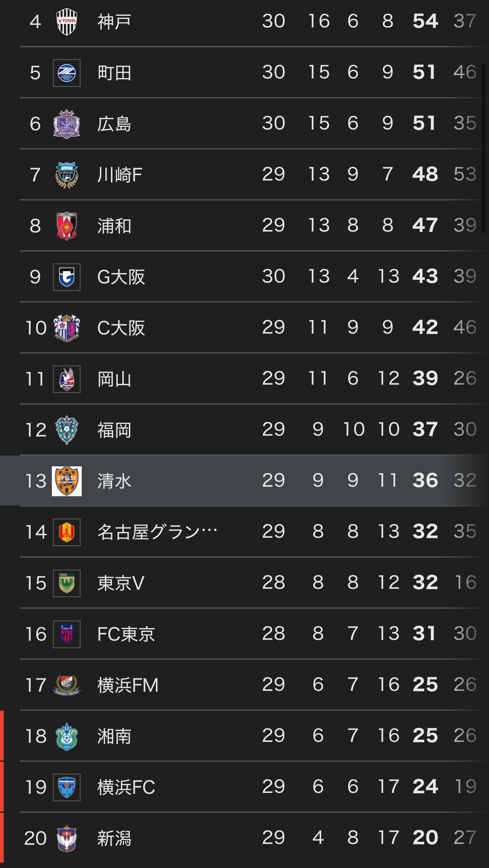Select highlighted 清水 row points value 36
The image size is (489, 868).
tap(425, 480)
